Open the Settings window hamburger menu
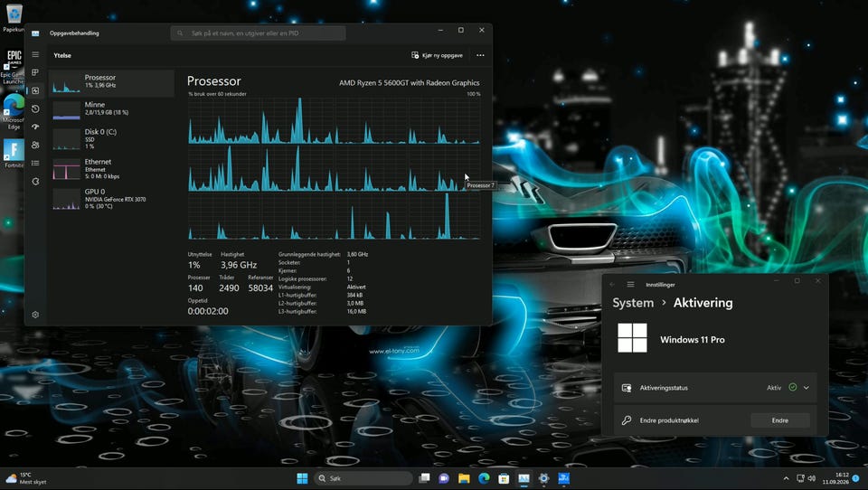 pos(630,284)
